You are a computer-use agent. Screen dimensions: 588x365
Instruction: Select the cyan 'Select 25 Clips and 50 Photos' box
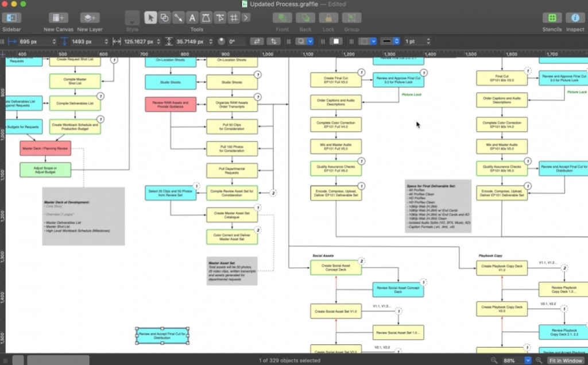tap(170, 193)
